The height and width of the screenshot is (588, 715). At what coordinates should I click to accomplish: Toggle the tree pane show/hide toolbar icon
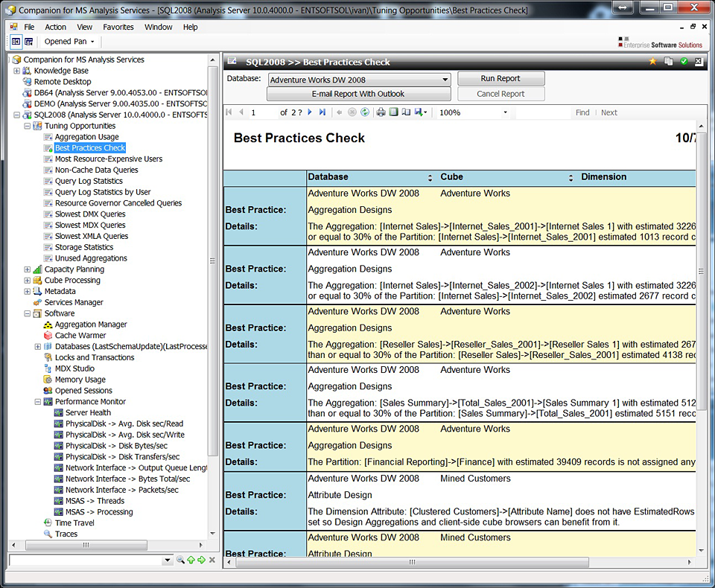coord(16,42)
